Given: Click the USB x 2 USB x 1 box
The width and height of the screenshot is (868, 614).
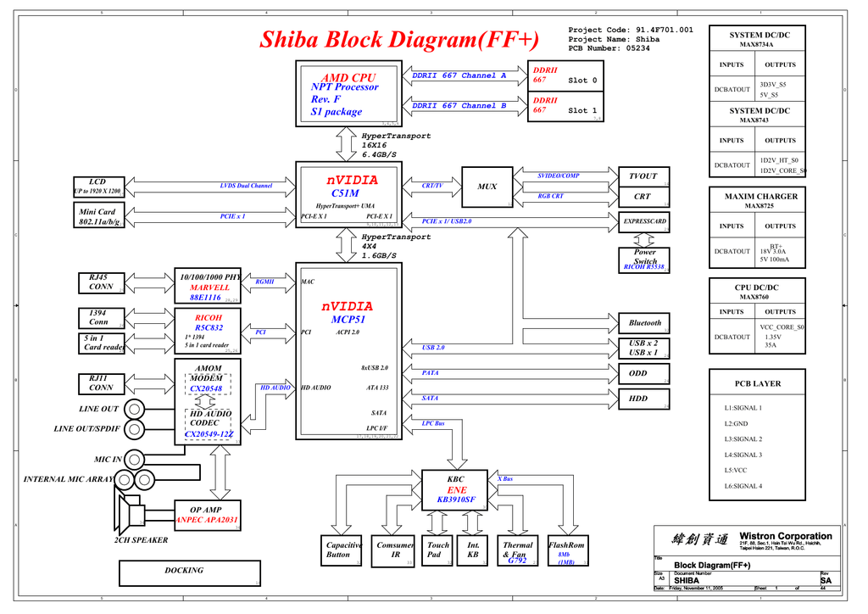Looking at the screenshot, I should coord(644,349).
